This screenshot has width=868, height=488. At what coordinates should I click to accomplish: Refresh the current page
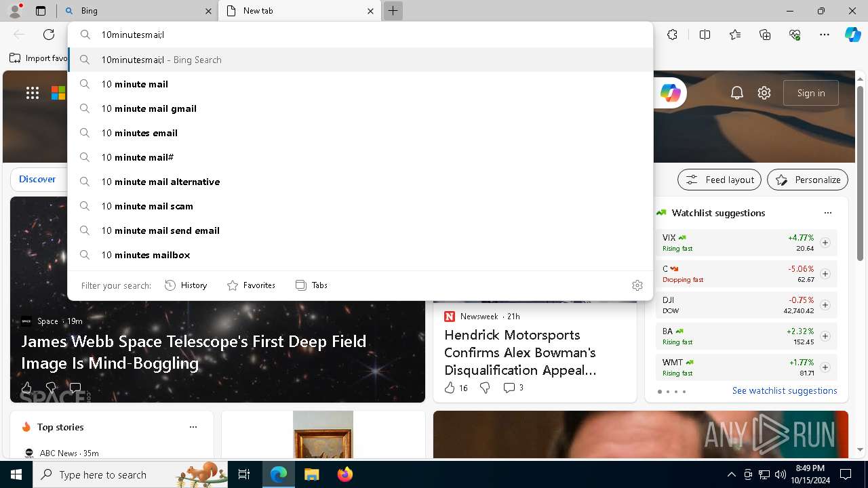point(49,35)
